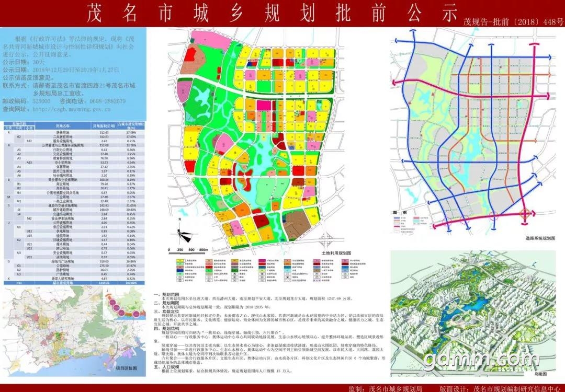Screen dimensions: 565x392
Task: Select the magenta block at the land-use map's top-left
Action: [x=210, y=40]
